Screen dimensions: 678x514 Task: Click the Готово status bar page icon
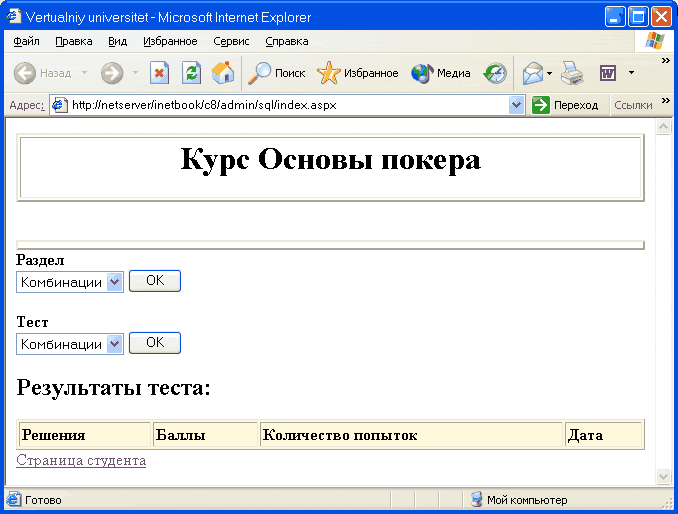coord(13,499)
